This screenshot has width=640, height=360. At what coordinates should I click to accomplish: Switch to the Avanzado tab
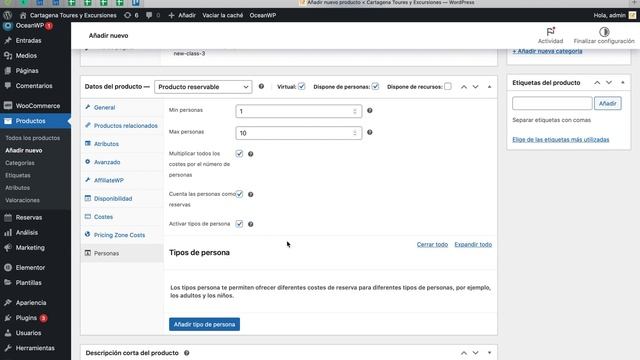click(107, 162)
